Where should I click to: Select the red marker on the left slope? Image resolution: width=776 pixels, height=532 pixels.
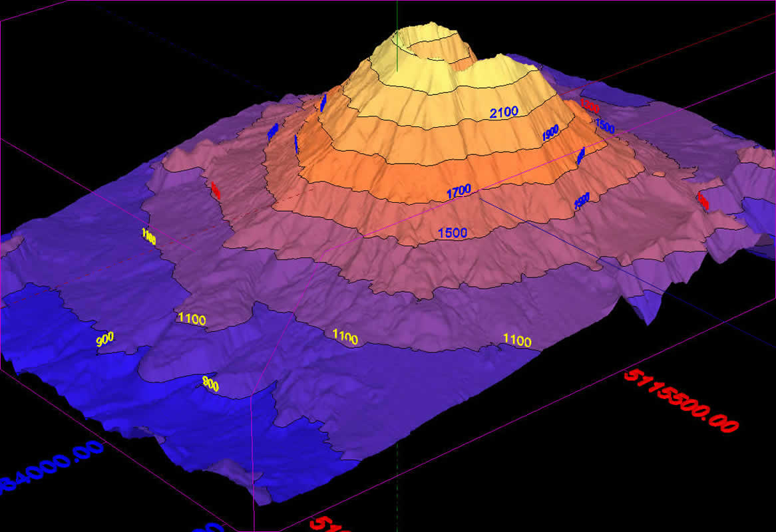click(216, 190)
